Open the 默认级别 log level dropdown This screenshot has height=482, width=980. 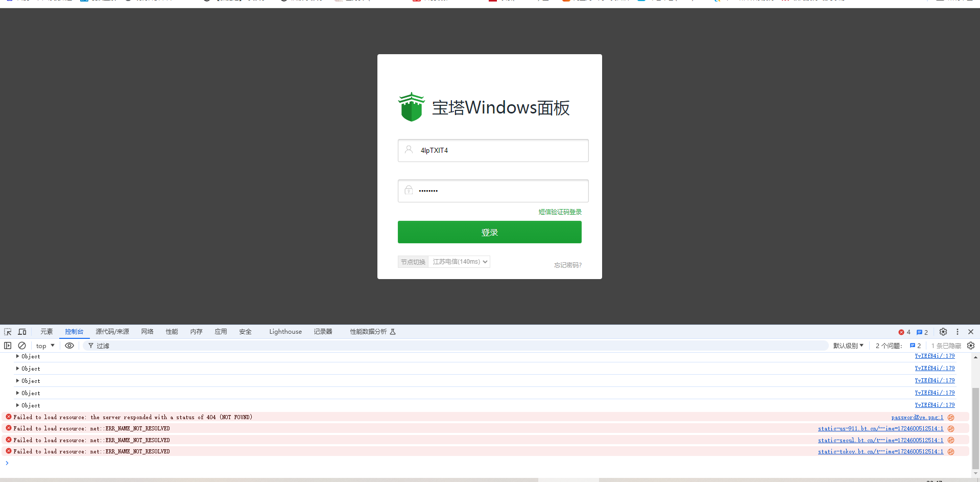point(848,346)
